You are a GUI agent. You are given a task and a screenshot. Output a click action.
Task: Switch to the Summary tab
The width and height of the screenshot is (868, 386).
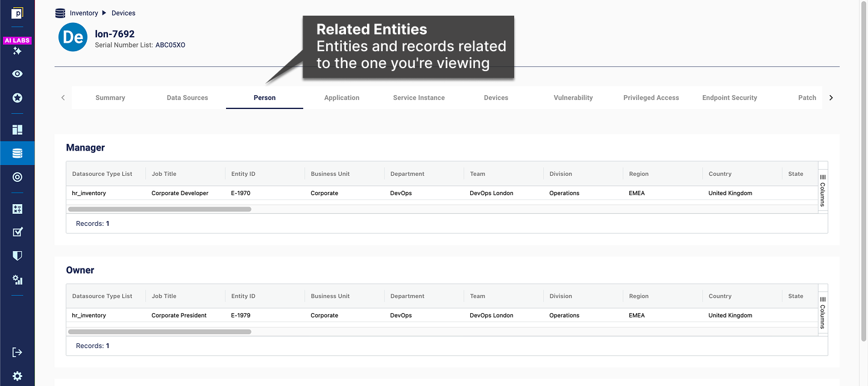(x=110, y=98)
